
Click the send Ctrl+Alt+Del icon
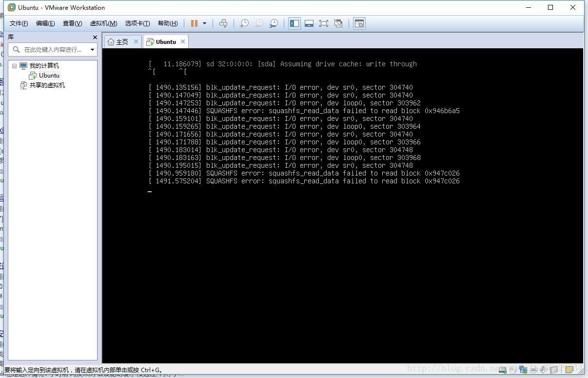(223, 23)
